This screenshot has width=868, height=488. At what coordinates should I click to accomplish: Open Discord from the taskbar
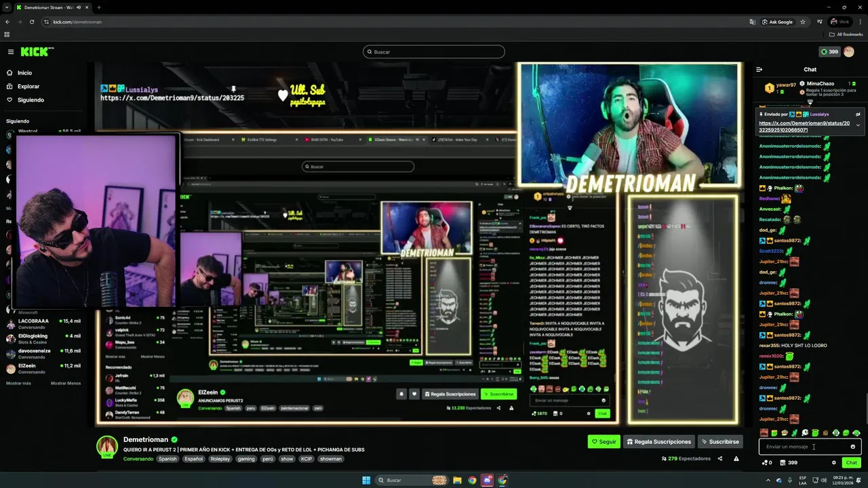point(487,480)
